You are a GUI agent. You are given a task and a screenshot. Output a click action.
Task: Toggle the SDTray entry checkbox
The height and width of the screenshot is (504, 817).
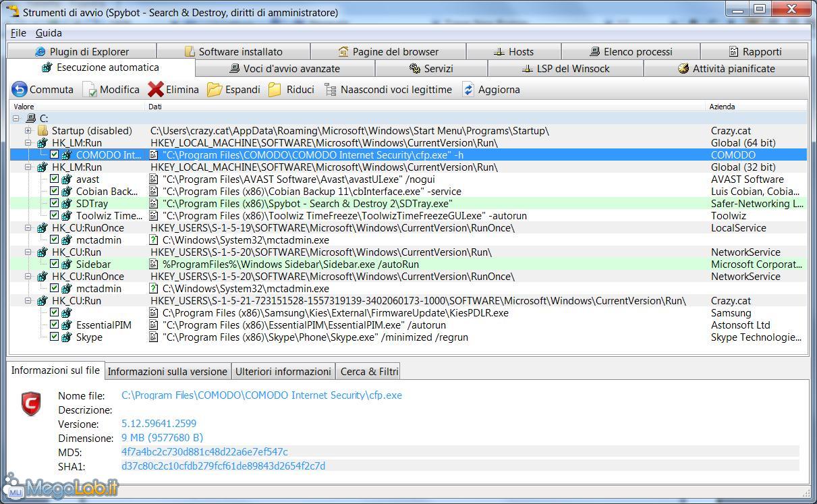(55, 204)
